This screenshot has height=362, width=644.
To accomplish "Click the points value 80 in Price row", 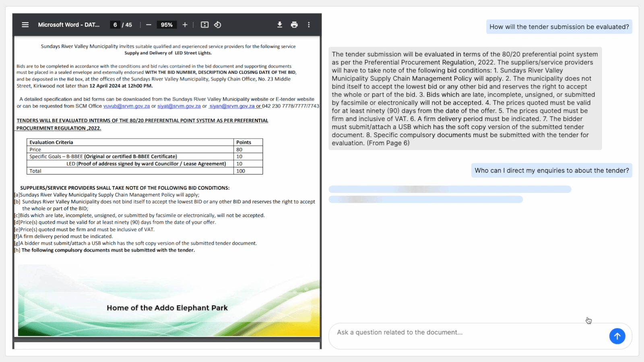I will (x=239, y=149).
